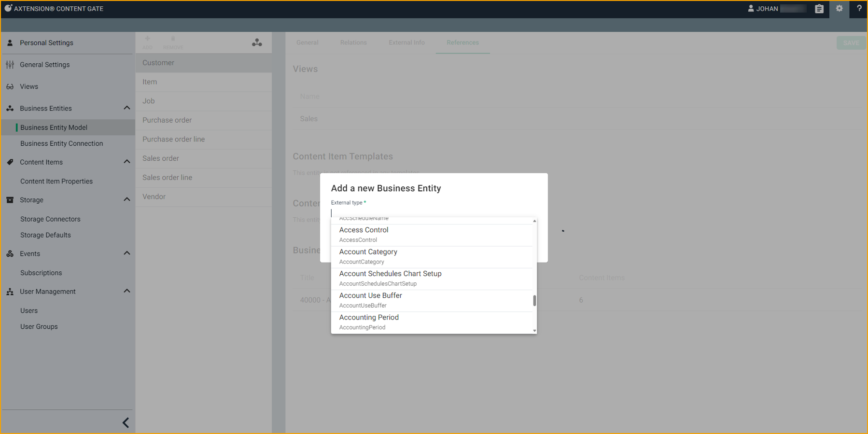Click the SAVE button
The image size is (868, 434).
click(851, 43)
